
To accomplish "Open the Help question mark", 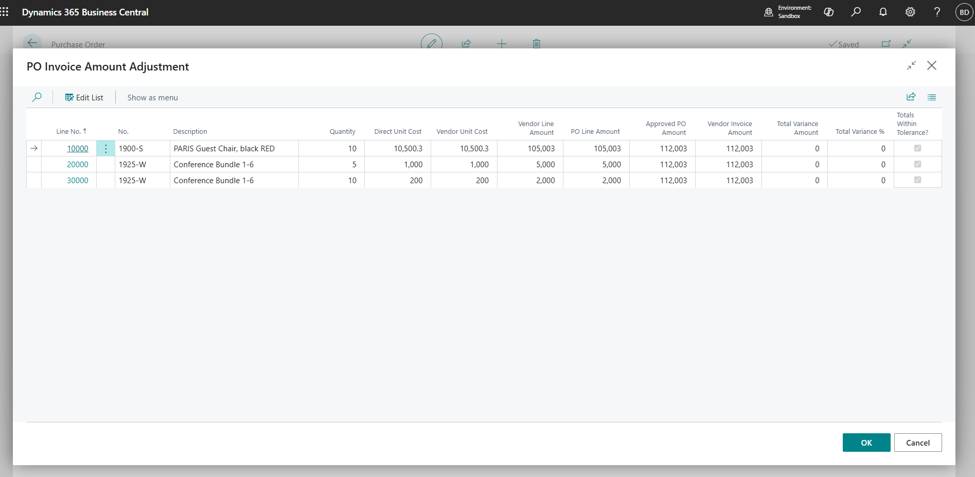I will 937,12.
